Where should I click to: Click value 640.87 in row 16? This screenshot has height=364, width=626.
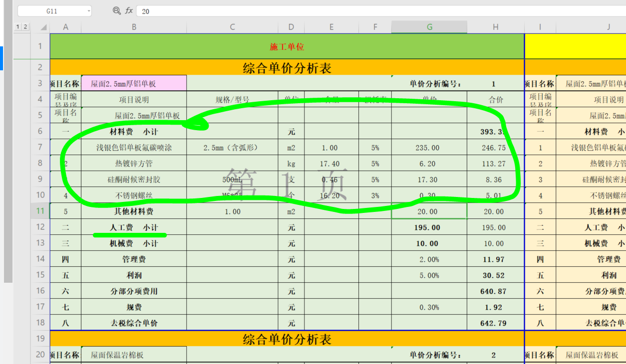click(496, 291)
